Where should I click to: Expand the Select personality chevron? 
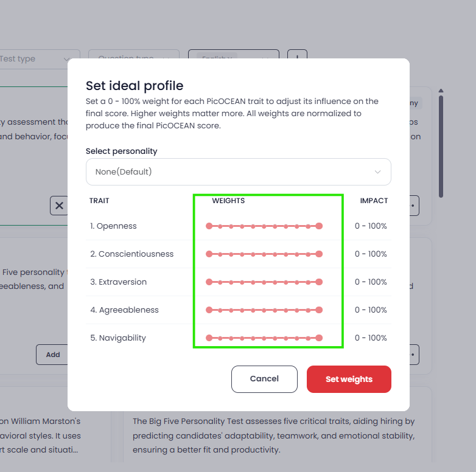tap(377, 172)
